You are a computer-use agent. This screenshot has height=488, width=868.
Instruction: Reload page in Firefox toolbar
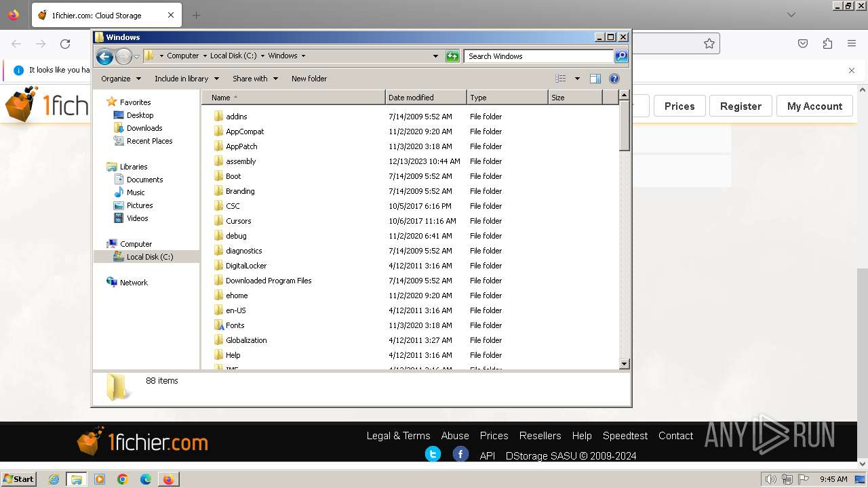point(65,44)
